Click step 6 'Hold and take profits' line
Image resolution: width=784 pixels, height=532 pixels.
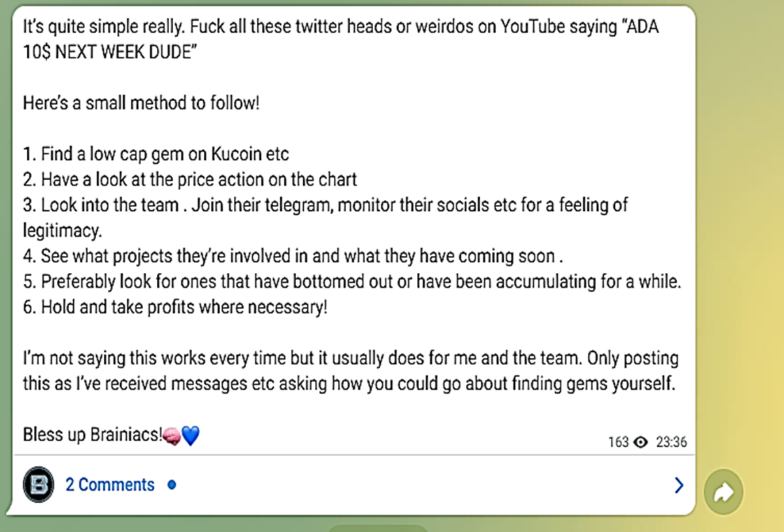point(175,307)
